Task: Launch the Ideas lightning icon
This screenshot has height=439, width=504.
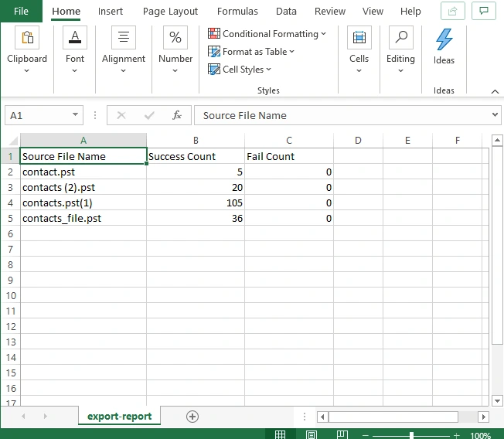Action: [x=444, y=39]
